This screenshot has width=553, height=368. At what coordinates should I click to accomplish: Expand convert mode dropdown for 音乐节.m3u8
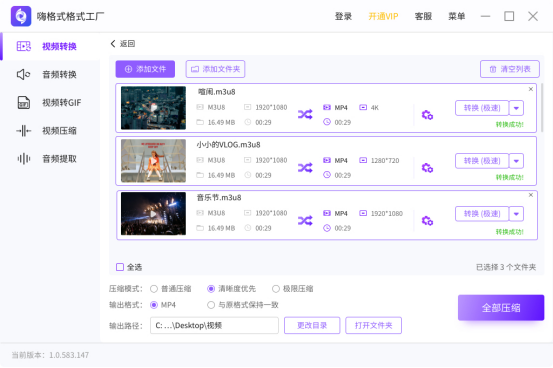point(516,214)
